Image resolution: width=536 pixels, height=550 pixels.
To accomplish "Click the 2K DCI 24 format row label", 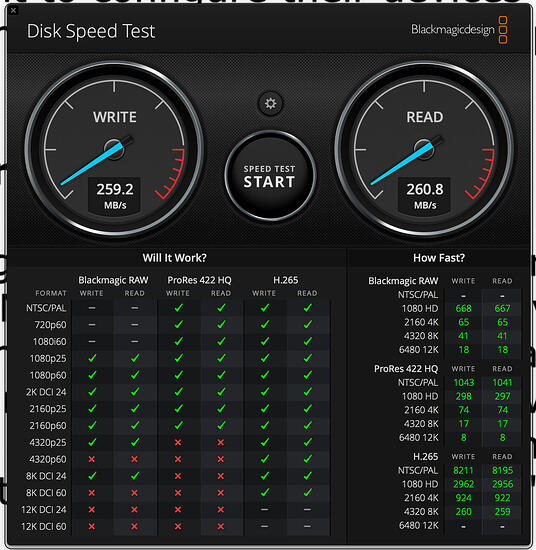I will [x=46, y=392].
